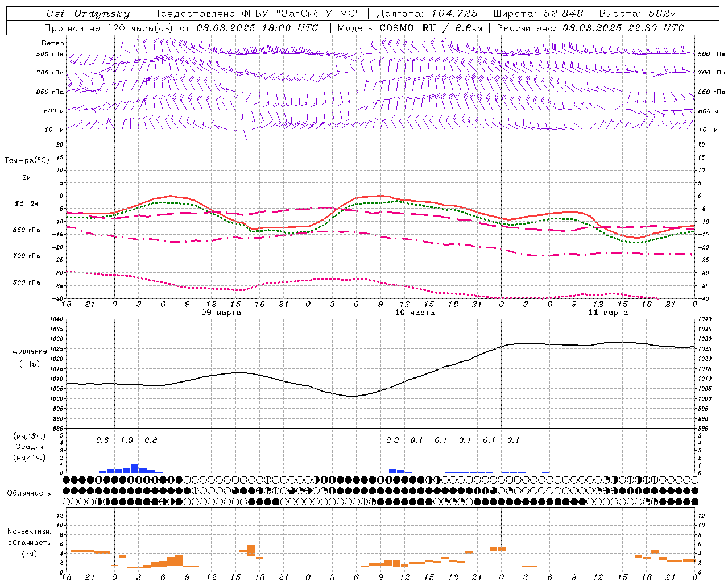Click the Долгота: 104.725 value

427,14
